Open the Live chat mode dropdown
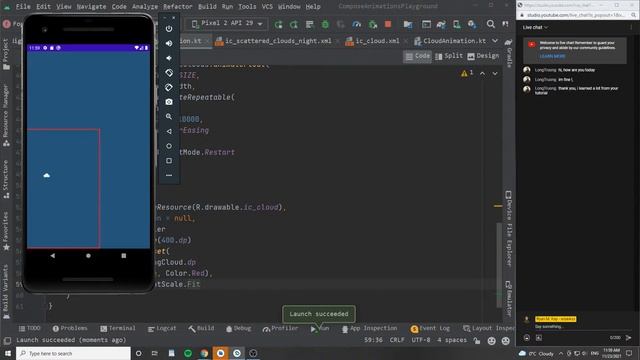Image resolution: width=640 pixels, height=360 pixels. (535, 27)
